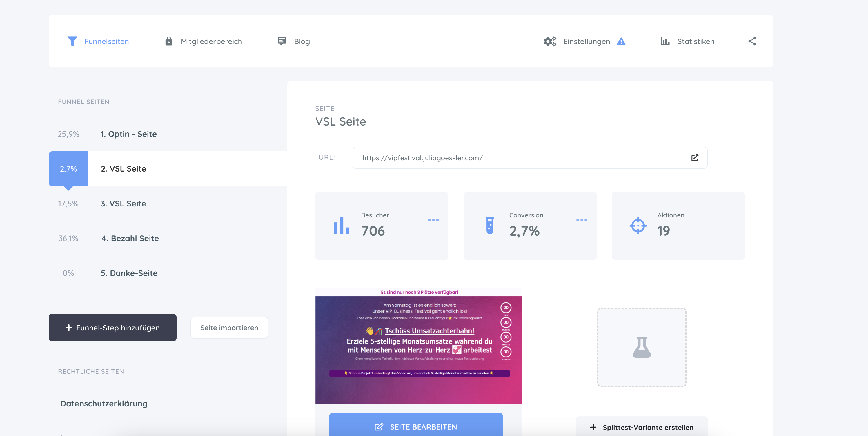Click the Conversion test tube icon
868x436 pixels.
pyautogui.click(x=490, y=226)
